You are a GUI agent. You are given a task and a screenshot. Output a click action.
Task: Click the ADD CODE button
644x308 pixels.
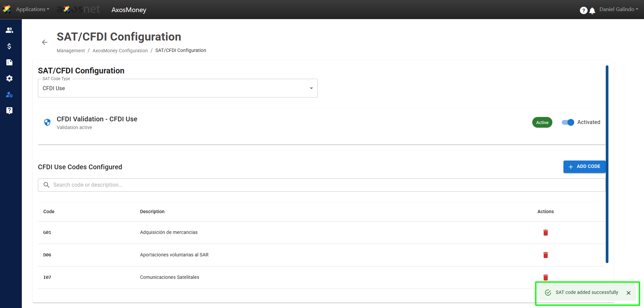pos(584,167)
